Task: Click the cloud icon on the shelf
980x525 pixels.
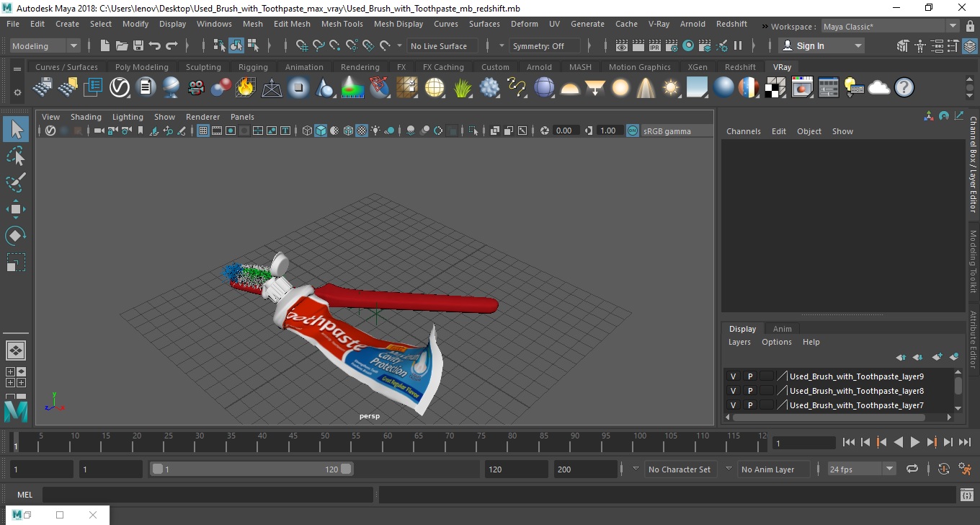Action: [x=879, y=88]
